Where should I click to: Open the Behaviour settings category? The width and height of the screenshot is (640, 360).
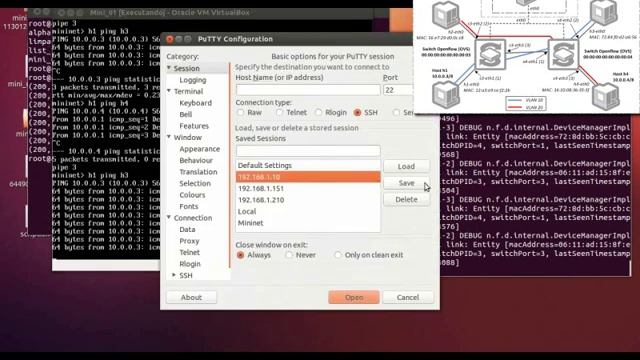(x=196, y=160)
